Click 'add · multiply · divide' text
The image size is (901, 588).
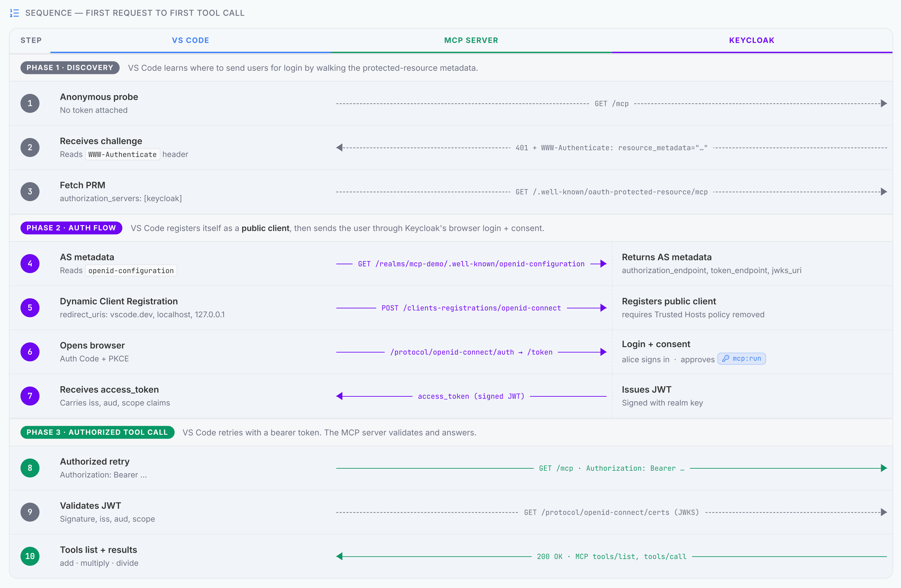[x=99, y=563]
